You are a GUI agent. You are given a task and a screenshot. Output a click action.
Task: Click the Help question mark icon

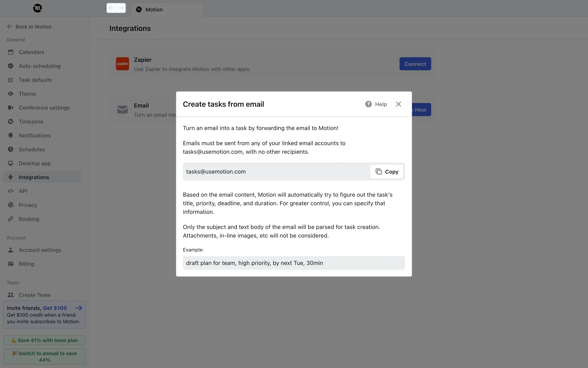point(368,104)
